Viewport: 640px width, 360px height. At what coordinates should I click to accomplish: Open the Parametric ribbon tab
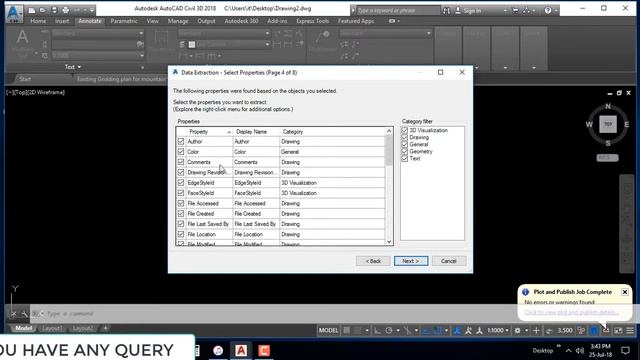point(124,21)
